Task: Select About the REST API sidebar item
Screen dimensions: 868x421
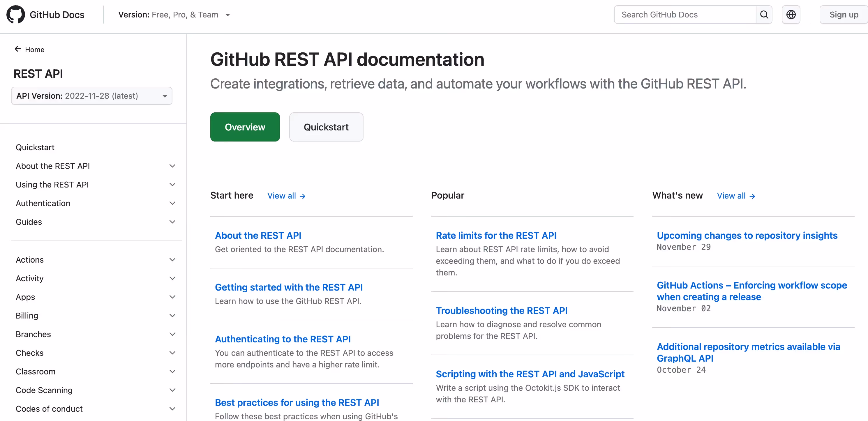Action: coord(52,166)
